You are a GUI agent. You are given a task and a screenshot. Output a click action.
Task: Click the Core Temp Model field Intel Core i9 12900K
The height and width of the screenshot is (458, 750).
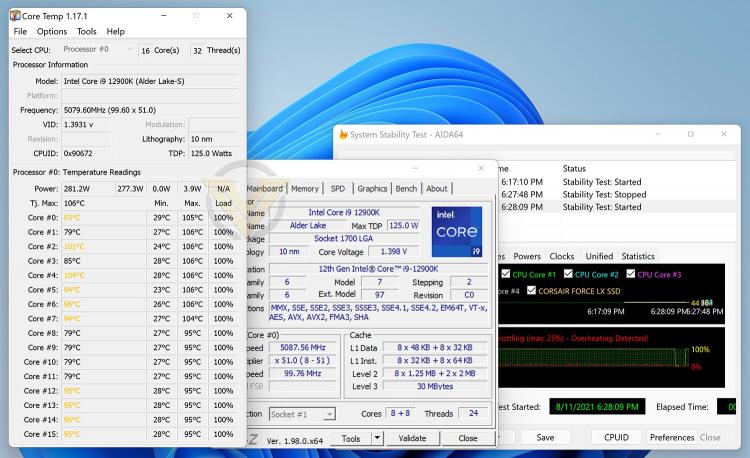tap(150, 81)
